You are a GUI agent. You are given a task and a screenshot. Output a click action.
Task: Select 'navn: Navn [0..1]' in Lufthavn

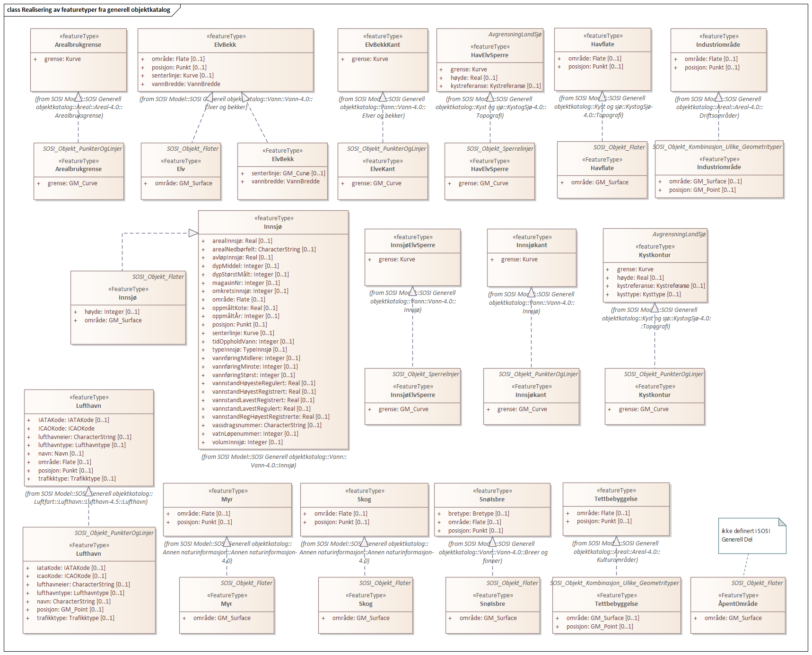[61, 453]
